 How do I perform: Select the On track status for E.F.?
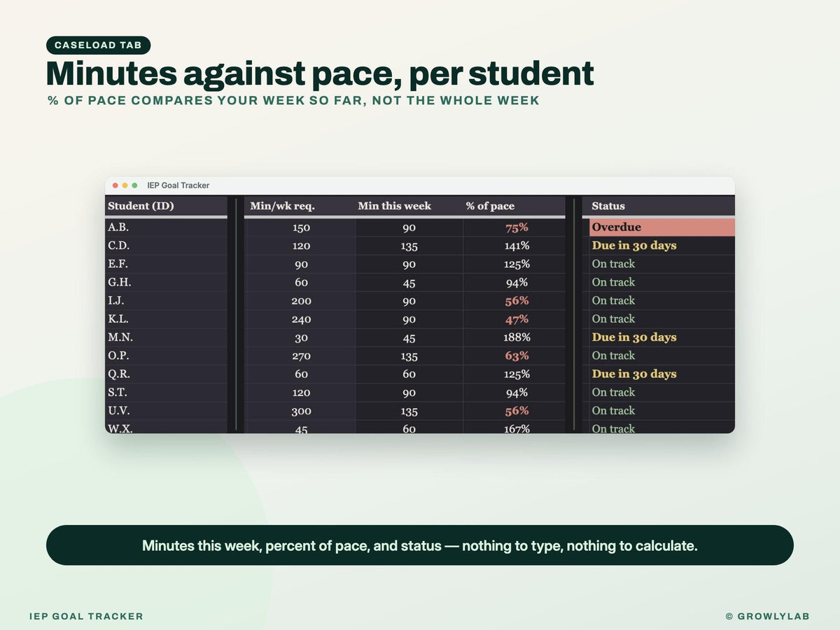pos(662,264)
